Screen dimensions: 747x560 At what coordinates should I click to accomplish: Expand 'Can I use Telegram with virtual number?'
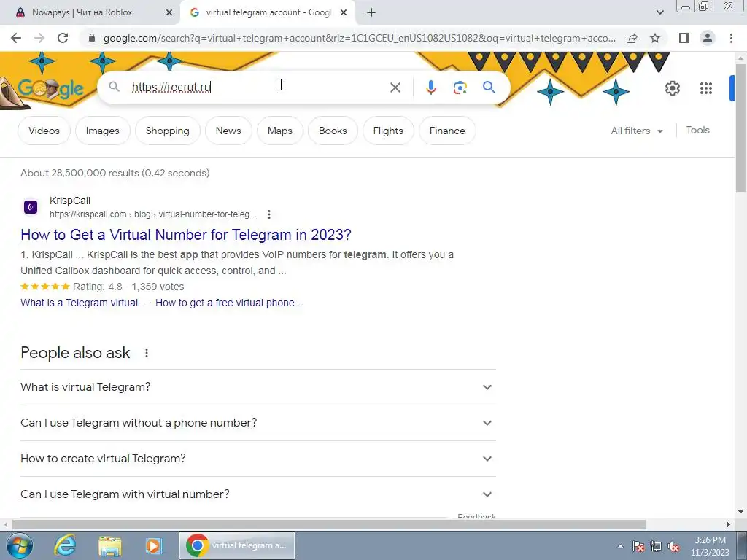[x=258, y=494]
